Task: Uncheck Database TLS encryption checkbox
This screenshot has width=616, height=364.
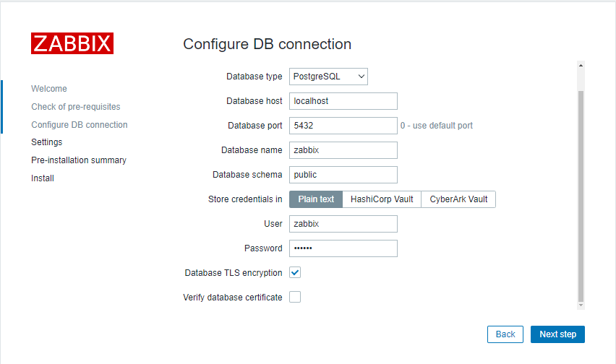Action: pyautogui.click(x=295, y=272)
